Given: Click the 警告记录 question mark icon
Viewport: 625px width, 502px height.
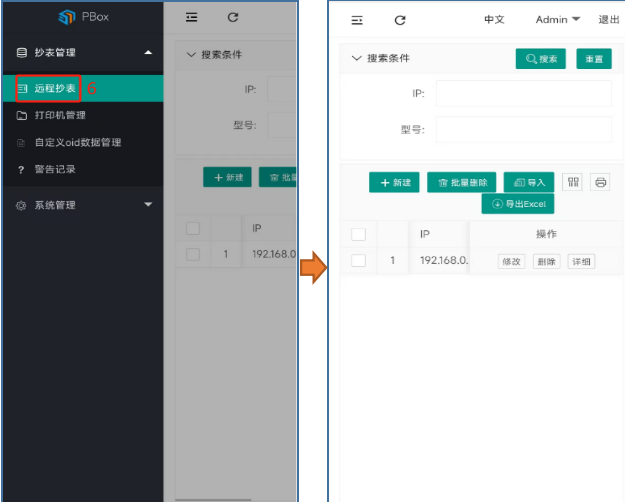Looking at the screenshot, I should pyautogui.click(x=21, y=169).
